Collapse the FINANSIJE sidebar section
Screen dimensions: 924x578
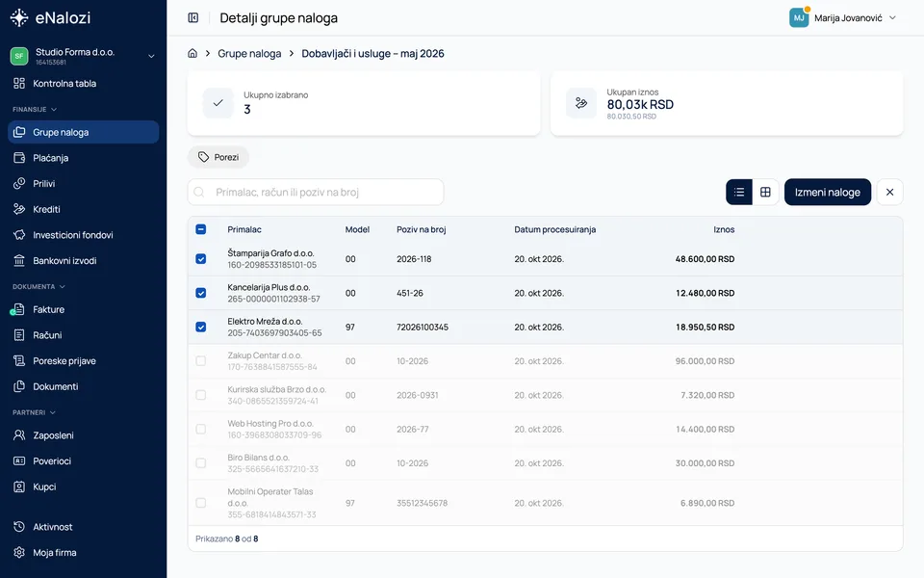click(35, 109)
